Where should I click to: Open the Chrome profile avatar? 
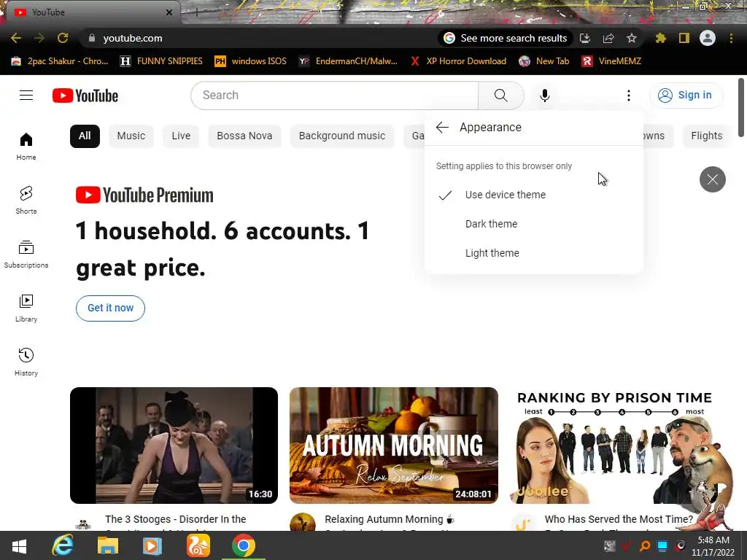708,38
